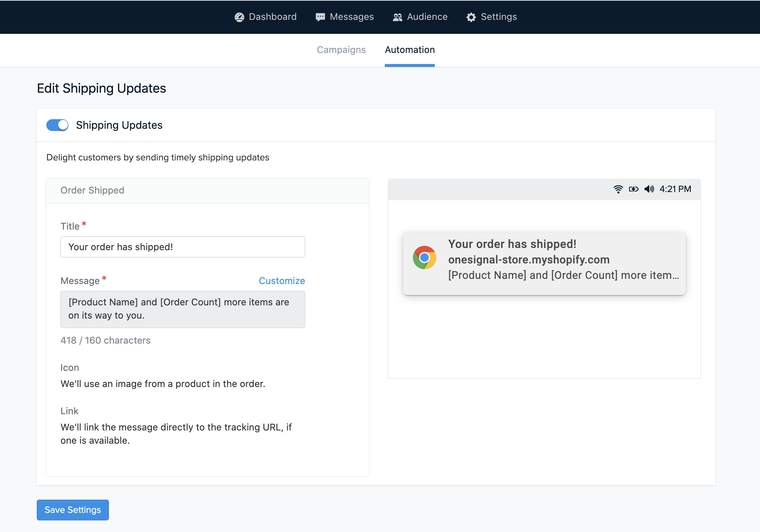Click the Messages chat bubble icon
Screen dimensions: 760x532
click(320, 17)
